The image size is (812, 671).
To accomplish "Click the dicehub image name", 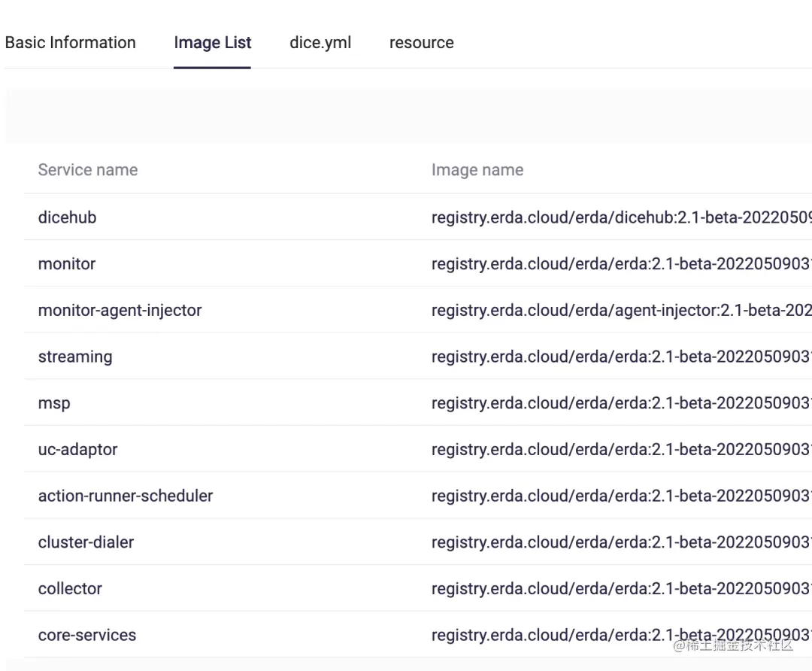I will (x=622, y=217).
